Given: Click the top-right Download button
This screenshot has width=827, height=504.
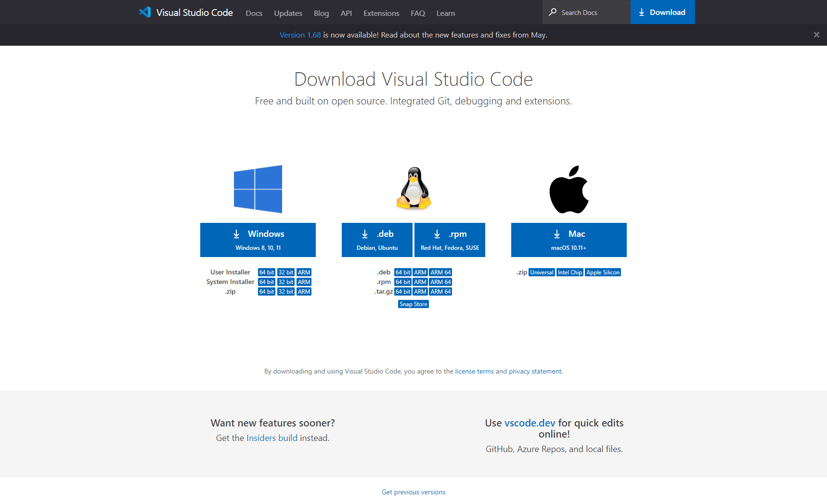Looking at the screenshot, I should [x=662, y=12].
